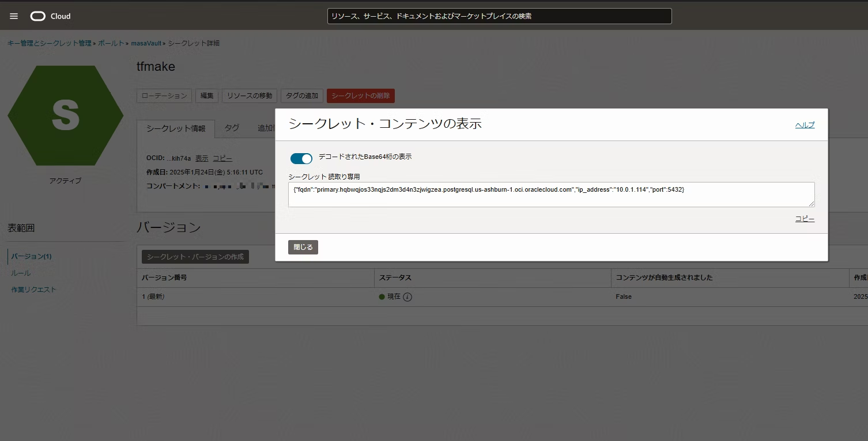Click the tfmake secret title
The width and height of the screenshot is (868, 441).
tap(156, 66)
